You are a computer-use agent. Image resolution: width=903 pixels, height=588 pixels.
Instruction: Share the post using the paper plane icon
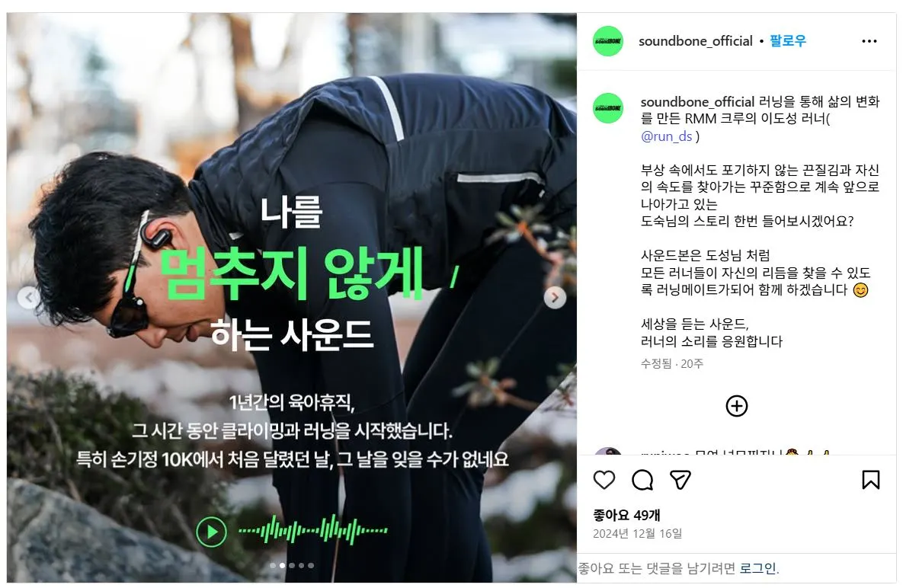pyautogui.click(x=680, y=480)
